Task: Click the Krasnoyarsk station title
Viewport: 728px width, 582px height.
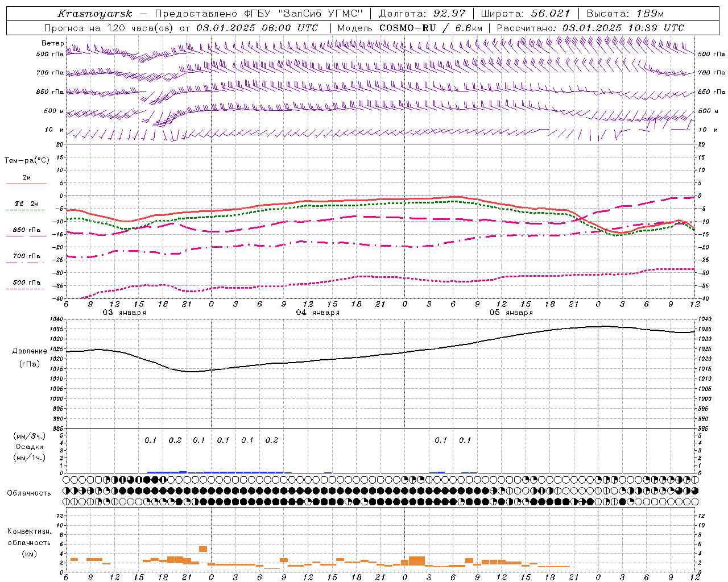Action: pos(95,14)
